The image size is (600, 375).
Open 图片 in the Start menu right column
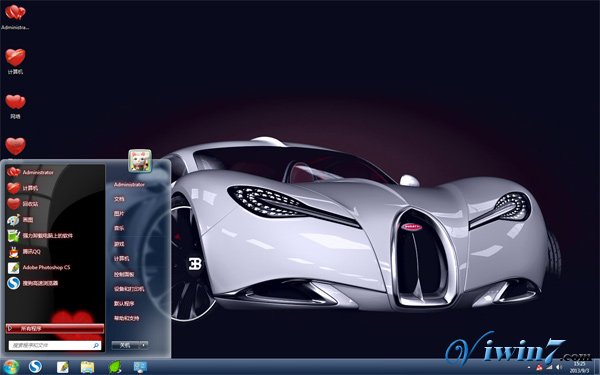pyautogui.click(x=119, y=214)
